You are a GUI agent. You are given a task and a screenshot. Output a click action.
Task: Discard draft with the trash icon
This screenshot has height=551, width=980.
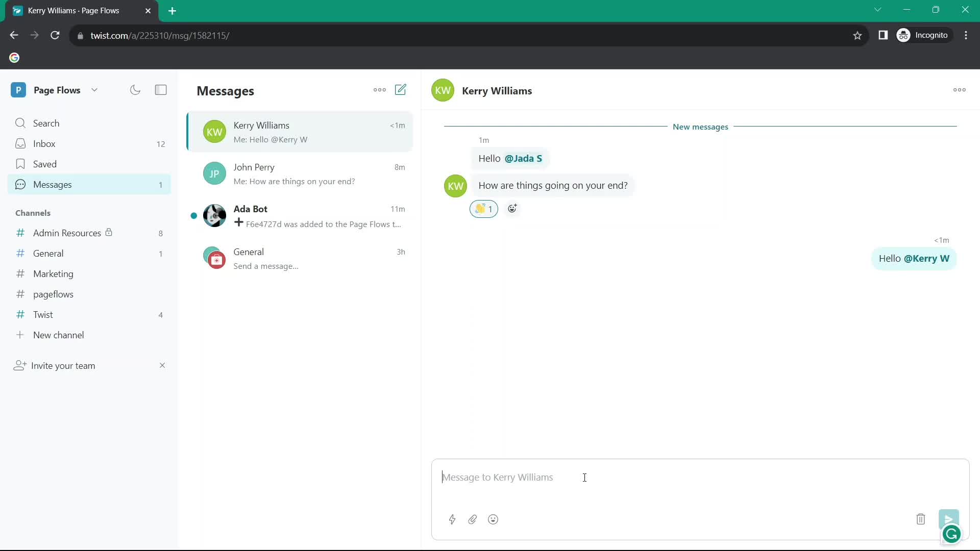point(921,519)
